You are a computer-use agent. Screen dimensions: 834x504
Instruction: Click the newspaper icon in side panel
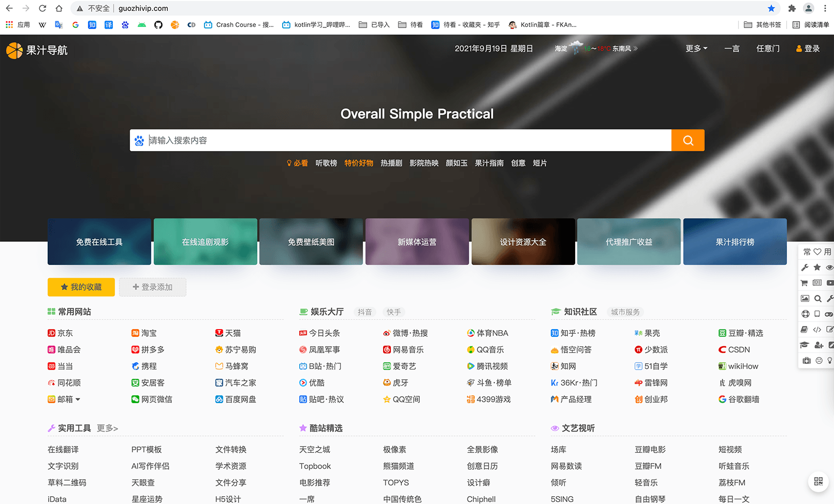[x=817, y=283]
